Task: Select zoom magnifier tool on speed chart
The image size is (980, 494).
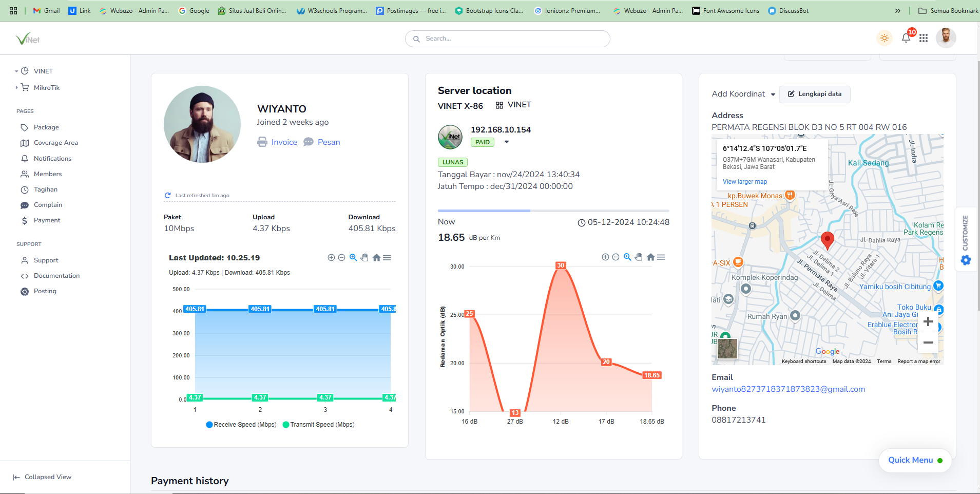Action: [x=353, y=258]
